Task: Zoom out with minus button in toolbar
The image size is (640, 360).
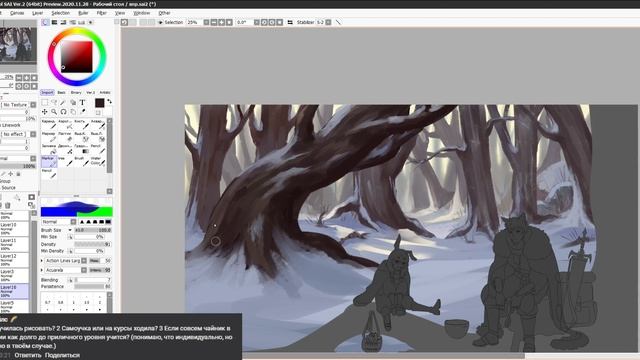Action: pos(214,22)
